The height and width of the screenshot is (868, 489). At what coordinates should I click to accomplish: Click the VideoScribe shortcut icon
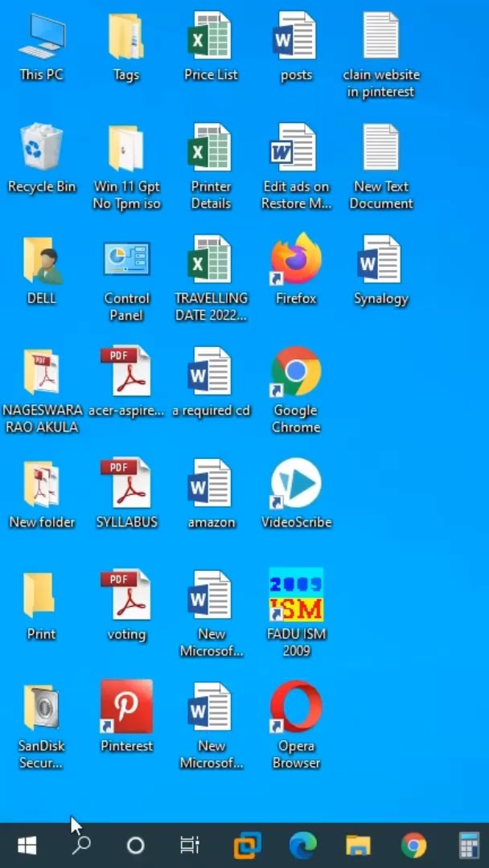296,483
